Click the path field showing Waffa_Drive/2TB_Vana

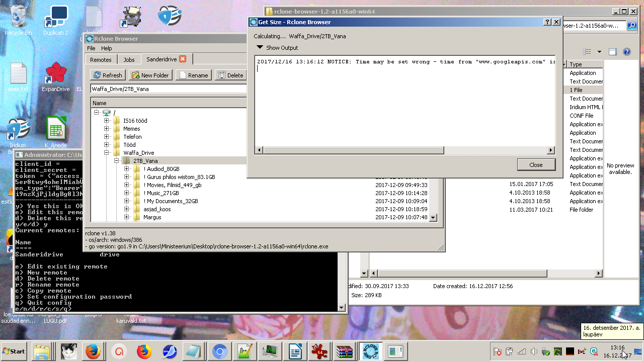(169, 88)
